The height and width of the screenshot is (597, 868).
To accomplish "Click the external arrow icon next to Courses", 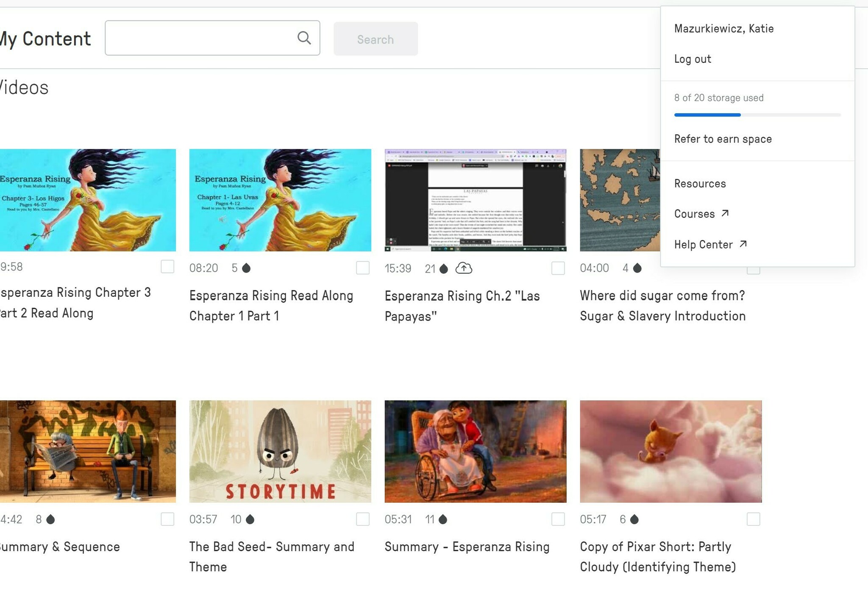I will click(x=725, y=213).
